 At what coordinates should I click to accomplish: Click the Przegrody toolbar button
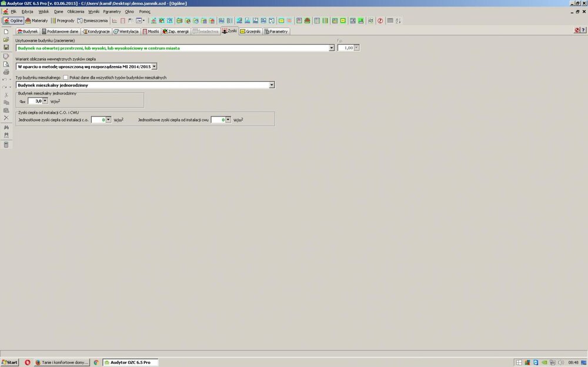[63, 21]
